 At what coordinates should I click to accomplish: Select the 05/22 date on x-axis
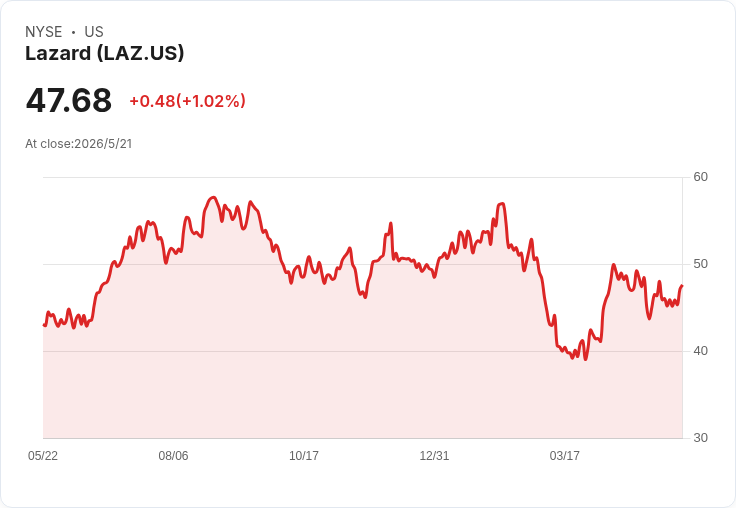pyautogui.click(x=43, y=455)
